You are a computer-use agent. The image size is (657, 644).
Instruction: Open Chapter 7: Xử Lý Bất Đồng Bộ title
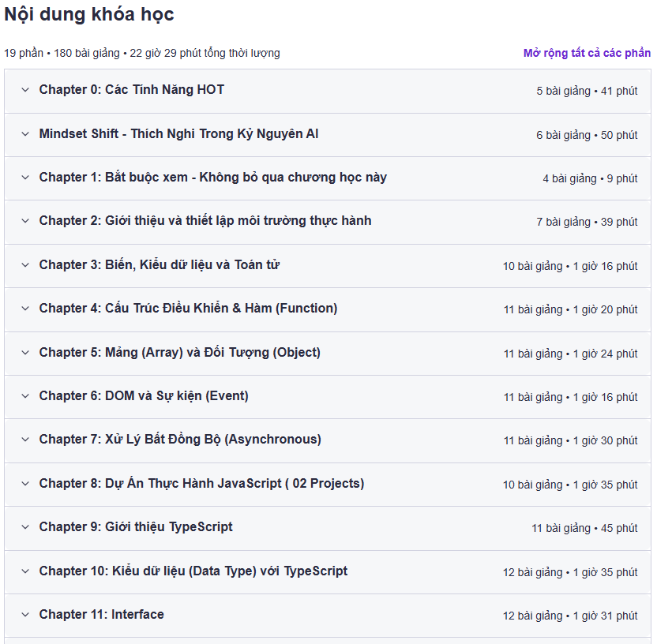[180, 440]
